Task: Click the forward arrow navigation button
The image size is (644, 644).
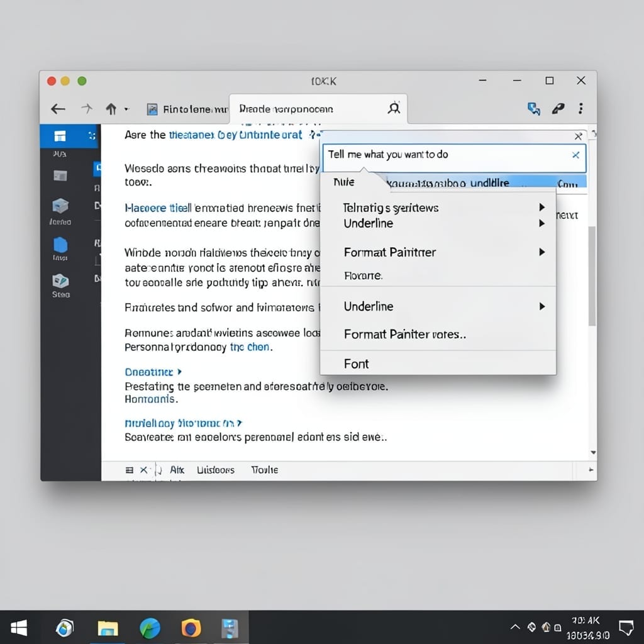Action: pyautogui.click(x=87, y=108)
